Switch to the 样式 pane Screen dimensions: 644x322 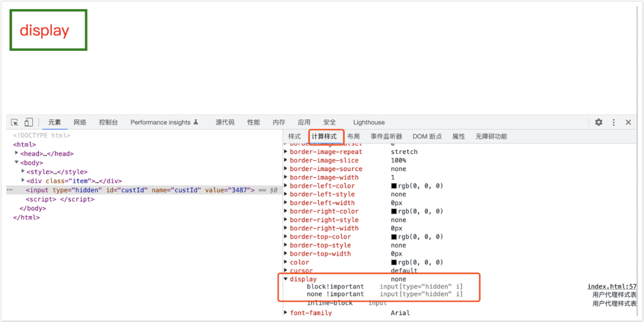tap(295, 137)
